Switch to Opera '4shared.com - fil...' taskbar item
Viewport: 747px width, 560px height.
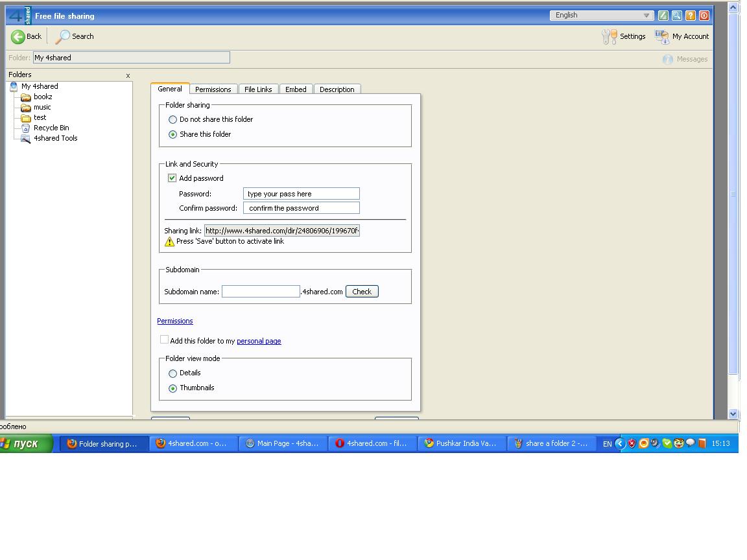373,444
